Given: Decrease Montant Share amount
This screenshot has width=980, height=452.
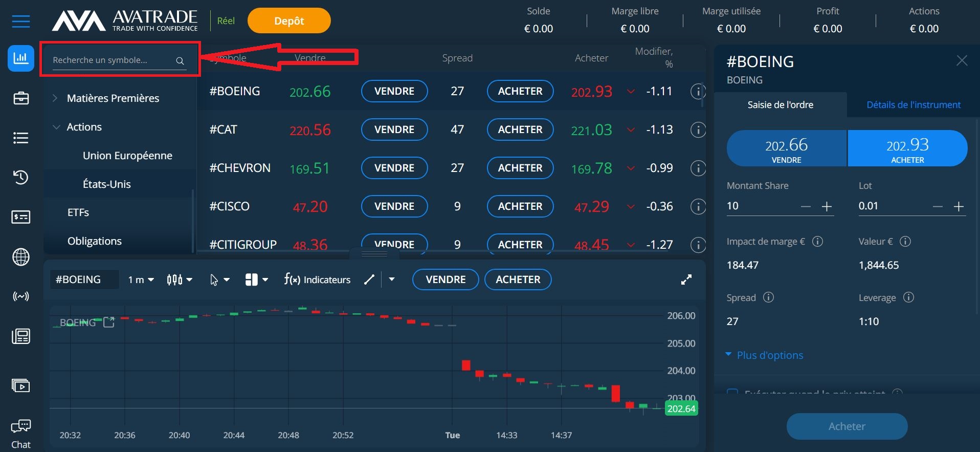Looking at the screenshot, I should click(806, 206).
